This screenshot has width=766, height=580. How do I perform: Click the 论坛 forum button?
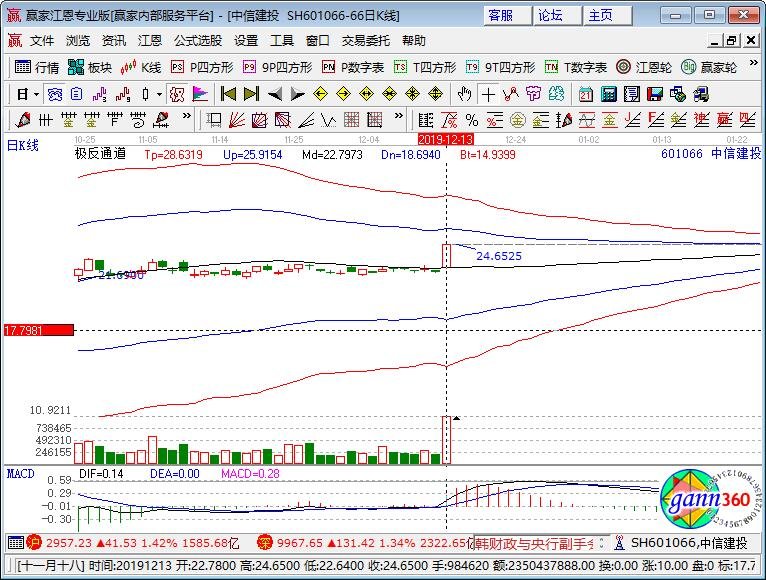coord(557,15)
